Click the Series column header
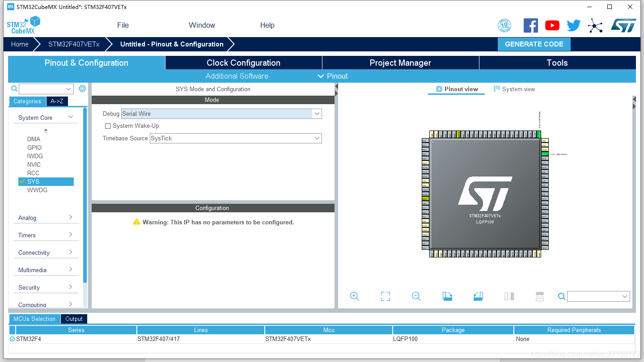The image size is (644, 362). (x=76, y=330)
